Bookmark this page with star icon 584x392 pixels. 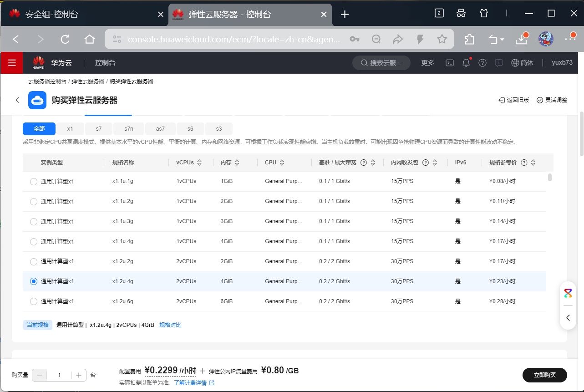pos(442,39)
